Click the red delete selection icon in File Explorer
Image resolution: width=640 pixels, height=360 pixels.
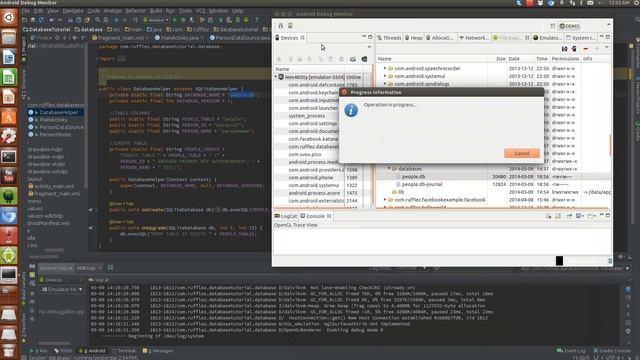tap(586, 49)
